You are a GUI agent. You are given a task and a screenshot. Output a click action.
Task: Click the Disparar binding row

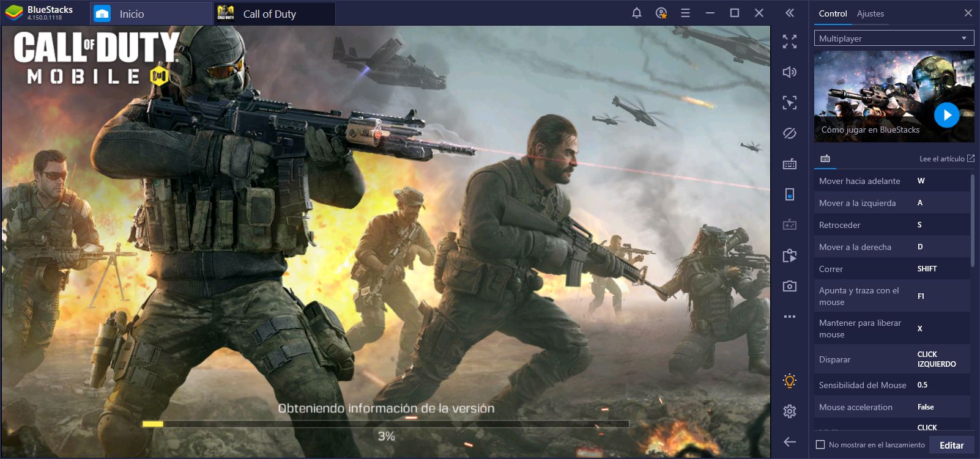(892, 359)
